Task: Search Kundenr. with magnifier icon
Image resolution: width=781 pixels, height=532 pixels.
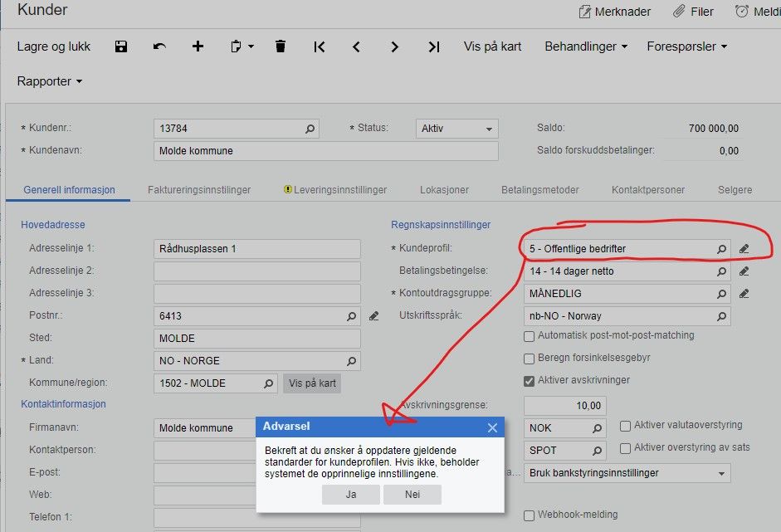Action: pyautogui.click(x=310, y=129)
